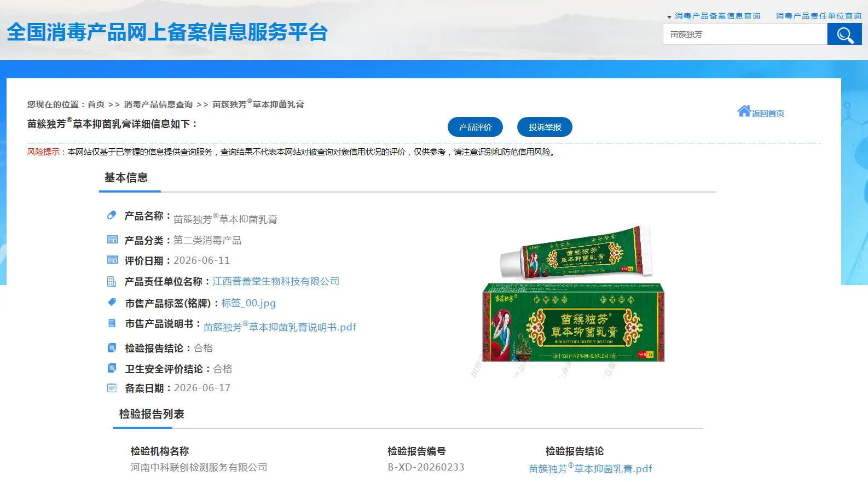Click the search field containing 苗簇独芳
Image resolution: width=868 pixels, height=482 pixels.
coord(745,34)
